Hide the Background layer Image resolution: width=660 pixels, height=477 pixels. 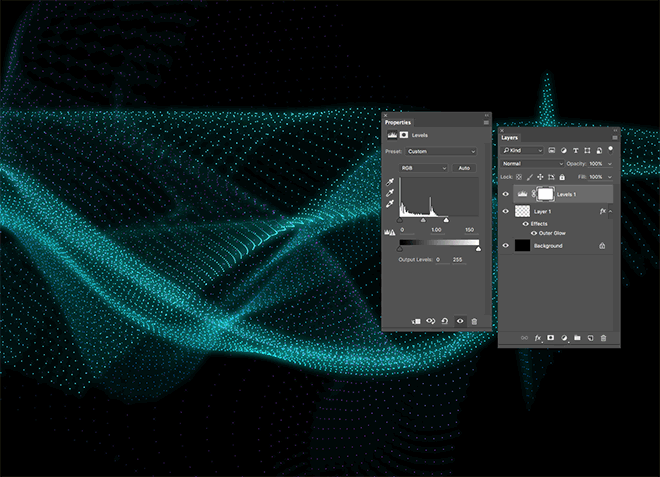[x=506, y=246]
